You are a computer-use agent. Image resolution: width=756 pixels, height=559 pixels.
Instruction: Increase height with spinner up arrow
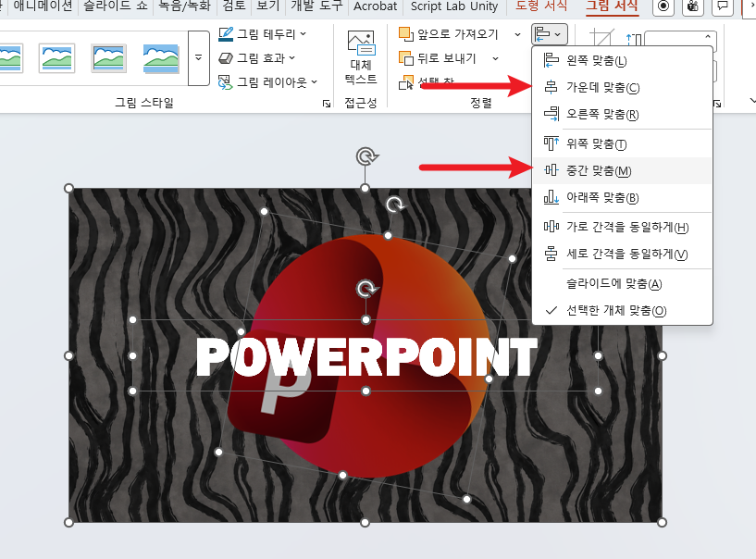[708, 36]
